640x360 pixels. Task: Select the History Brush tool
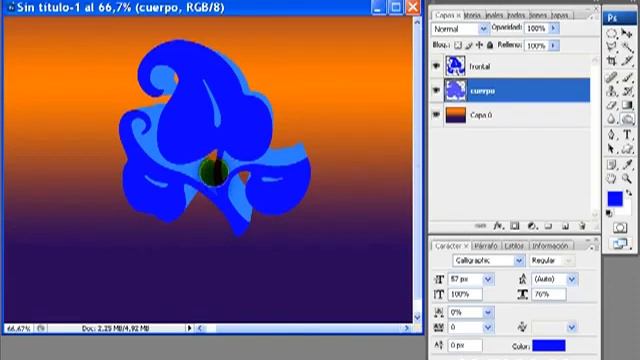tap(627, 91)
